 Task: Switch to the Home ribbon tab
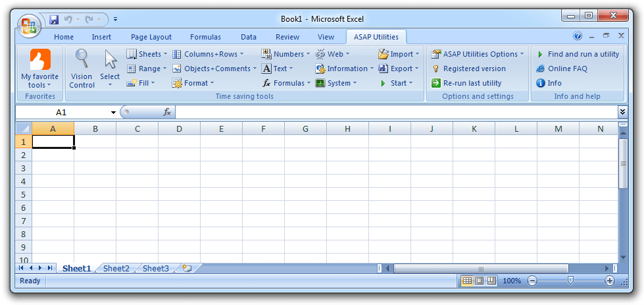click(64, 37)
